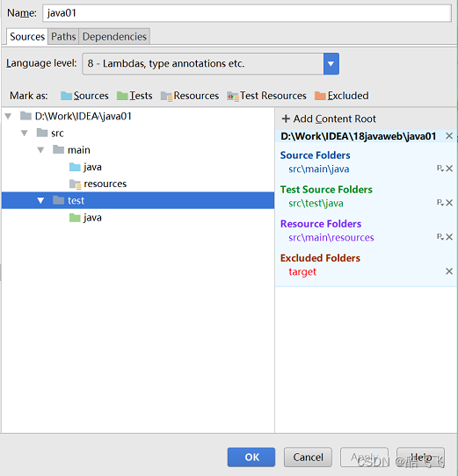Image resolution: width=458 pixels, height=476 pixels.
Task: Click the plus icon of Add Content Root
Action: 286,119
